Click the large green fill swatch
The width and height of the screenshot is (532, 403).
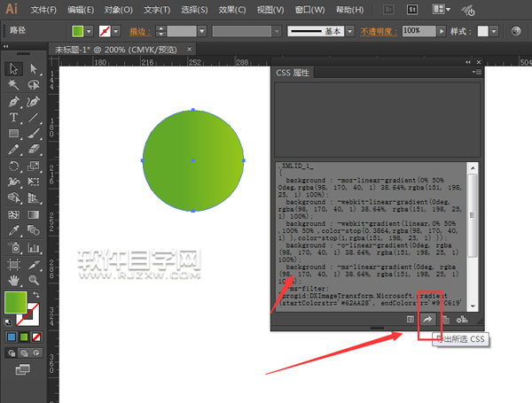[16, 302]
